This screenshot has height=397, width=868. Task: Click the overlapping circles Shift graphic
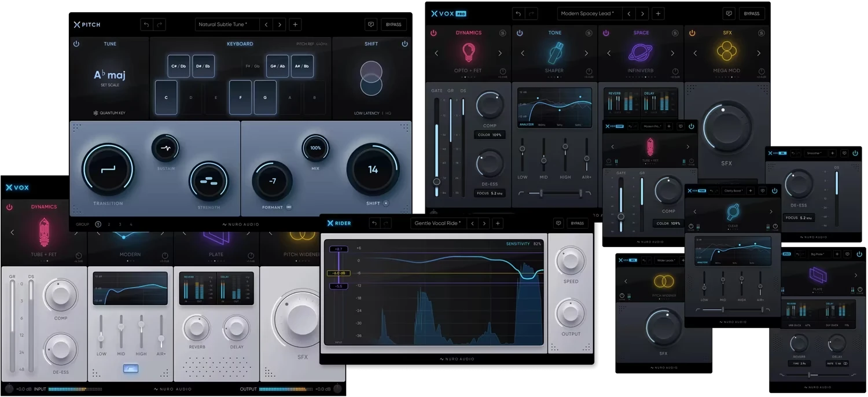pos(371,78)
